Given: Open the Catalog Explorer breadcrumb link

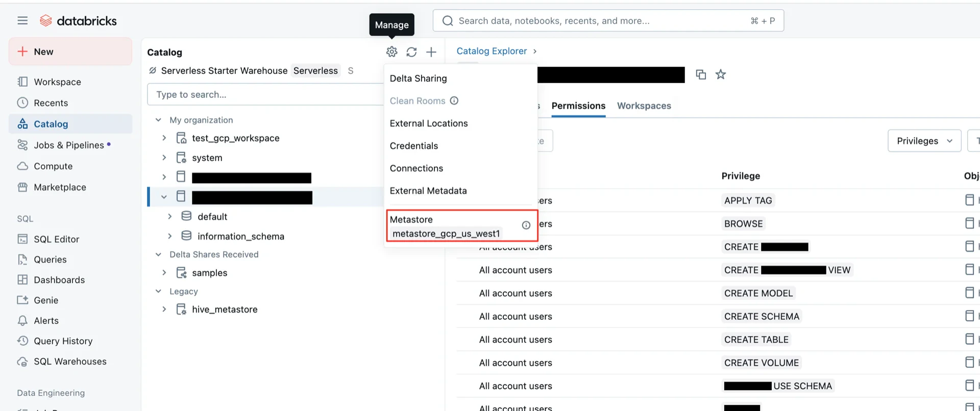Looking at the screenshot, I should 492,51.
